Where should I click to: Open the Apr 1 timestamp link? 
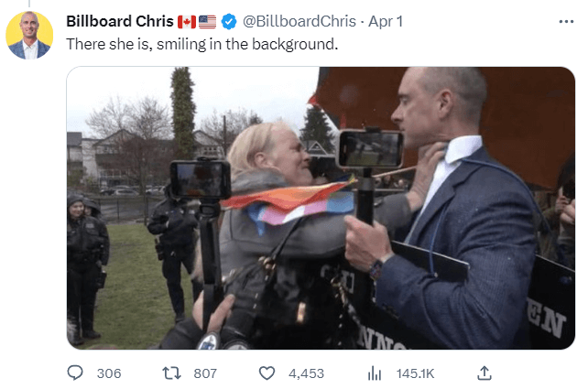tap(386, 21)
